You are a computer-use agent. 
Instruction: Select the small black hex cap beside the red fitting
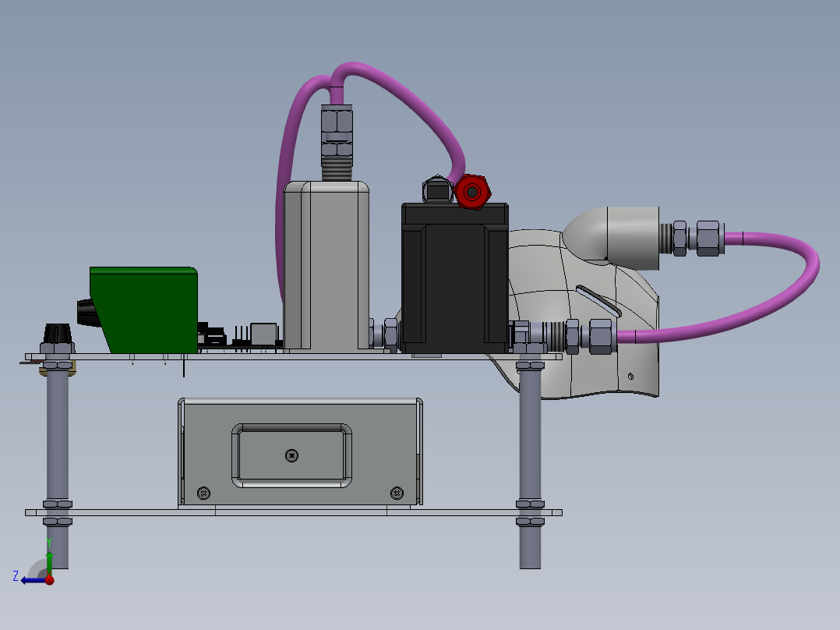click(437, 189)
